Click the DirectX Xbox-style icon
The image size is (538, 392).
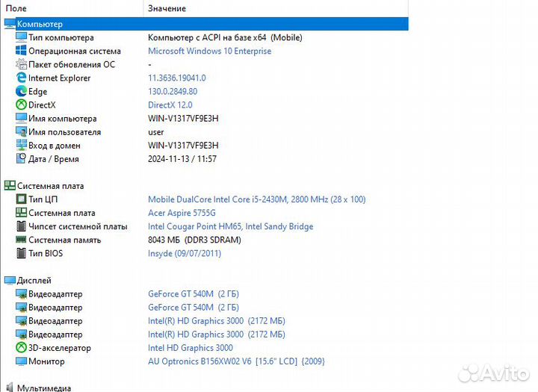(x=21, y=105)
